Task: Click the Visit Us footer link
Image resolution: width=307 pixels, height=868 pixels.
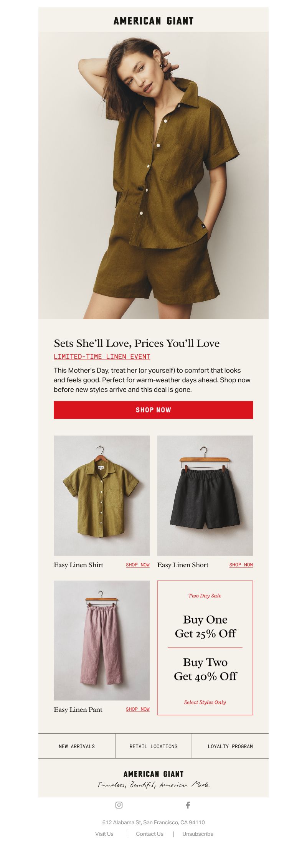Action: pos(104,834)
